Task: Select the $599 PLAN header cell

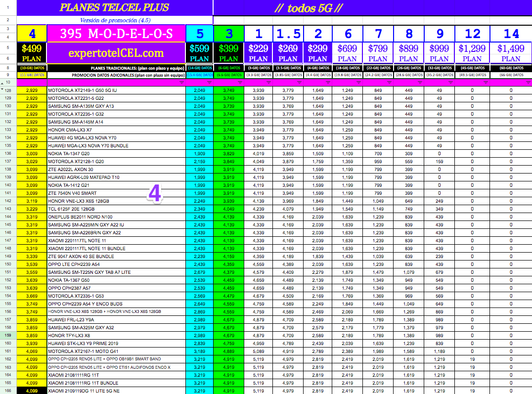Action: coord(200,53)
